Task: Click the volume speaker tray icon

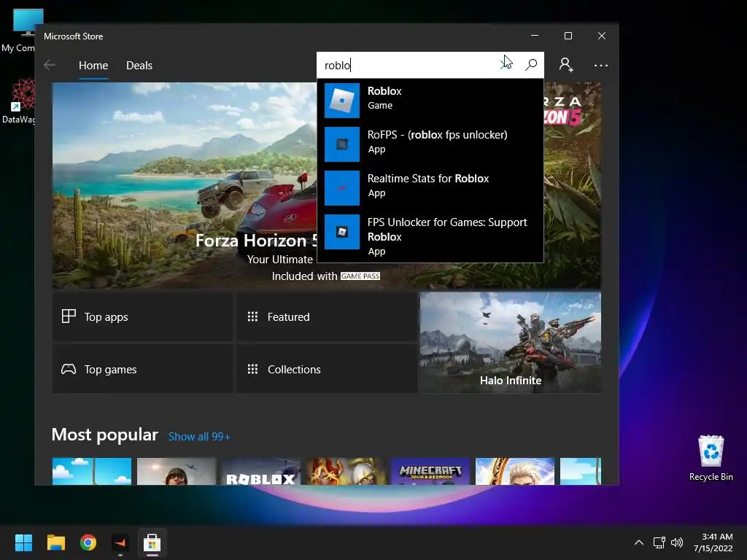Action: 676,542
